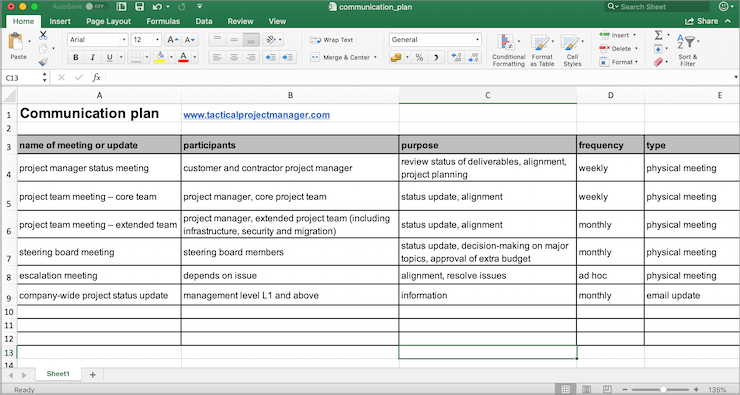Click the Format as Table icon
This screenshot has height=395, width=740.
[x=542, y=50]
